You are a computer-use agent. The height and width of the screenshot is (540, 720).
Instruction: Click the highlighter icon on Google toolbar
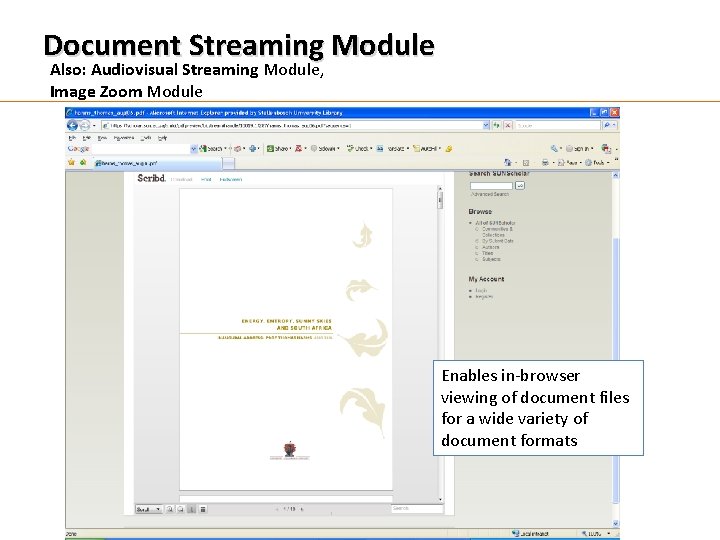[449, 149]
